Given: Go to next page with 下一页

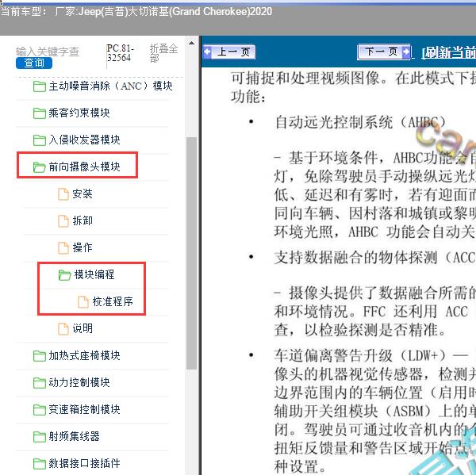Looking at the screenshot, I should 384,52.
